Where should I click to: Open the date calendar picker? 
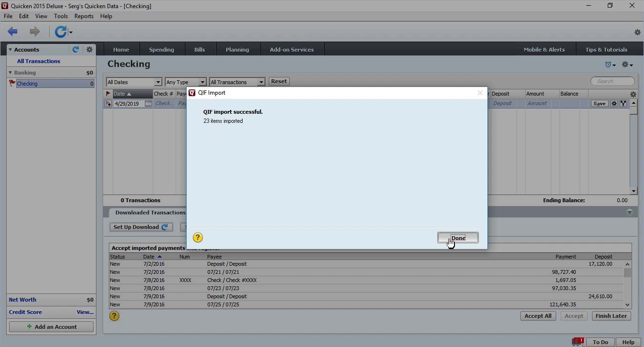(x=148, y=103)
